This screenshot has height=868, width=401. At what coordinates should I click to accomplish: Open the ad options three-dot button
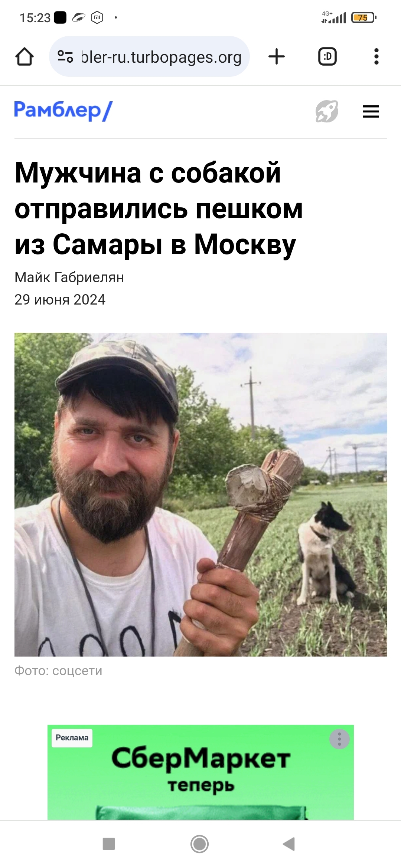tap(339, 739)
